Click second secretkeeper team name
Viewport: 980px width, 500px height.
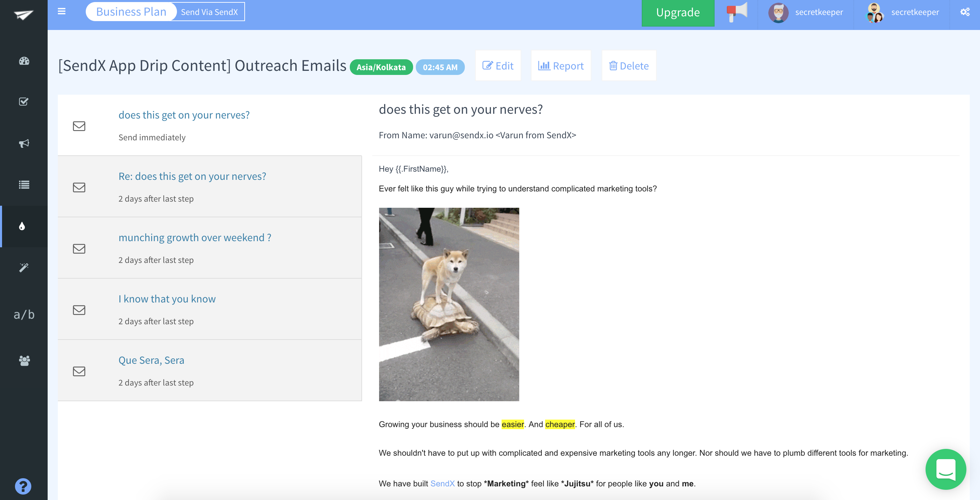(915, 12)
